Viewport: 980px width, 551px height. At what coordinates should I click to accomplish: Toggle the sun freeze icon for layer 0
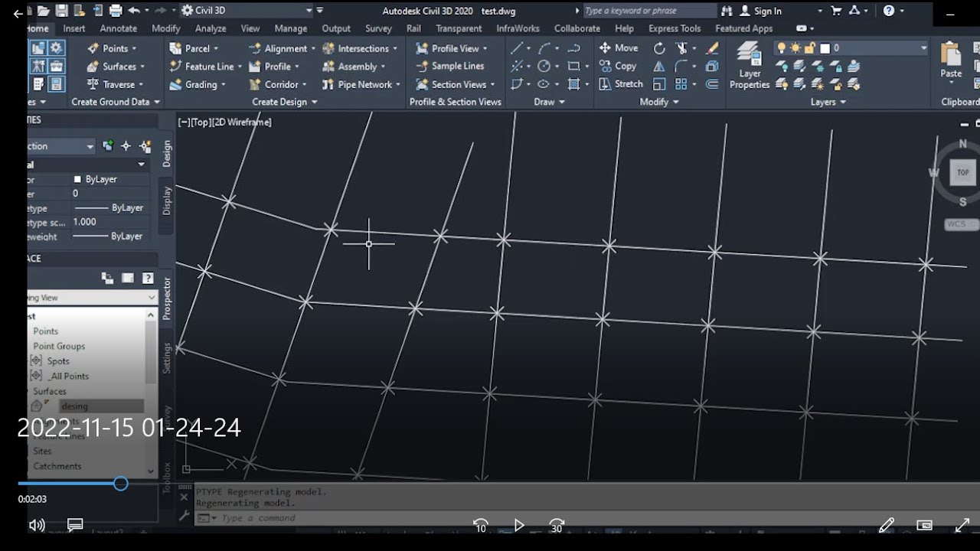[x=795, y=47]
